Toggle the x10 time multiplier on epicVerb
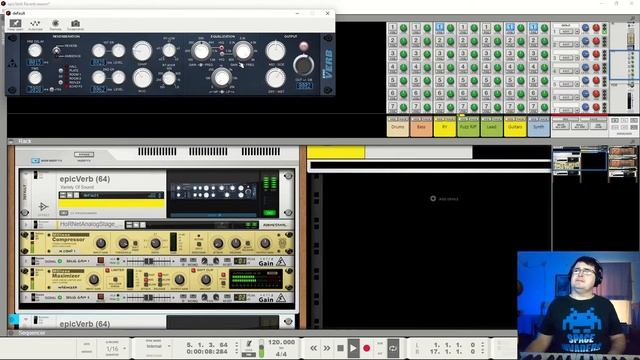The image size is (640, 360). pos(52,89)
